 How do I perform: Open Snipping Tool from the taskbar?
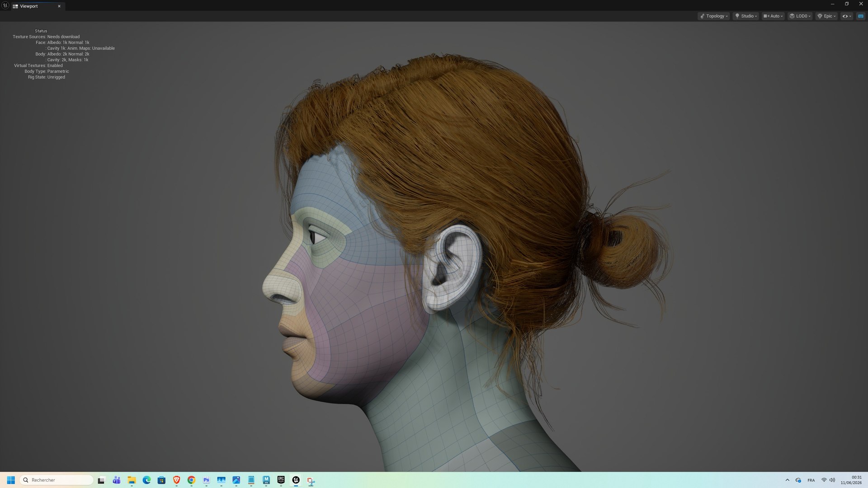coord(311,480)
